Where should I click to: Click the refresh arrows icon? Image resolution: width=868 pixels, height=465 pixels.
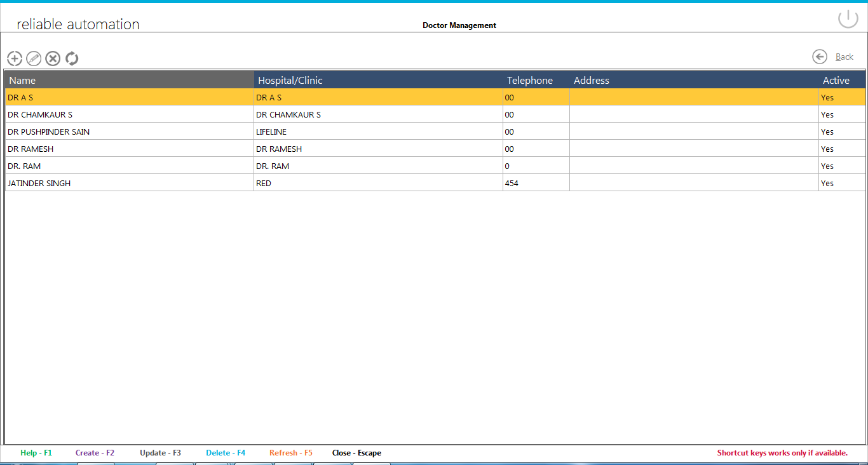(72, 58)
